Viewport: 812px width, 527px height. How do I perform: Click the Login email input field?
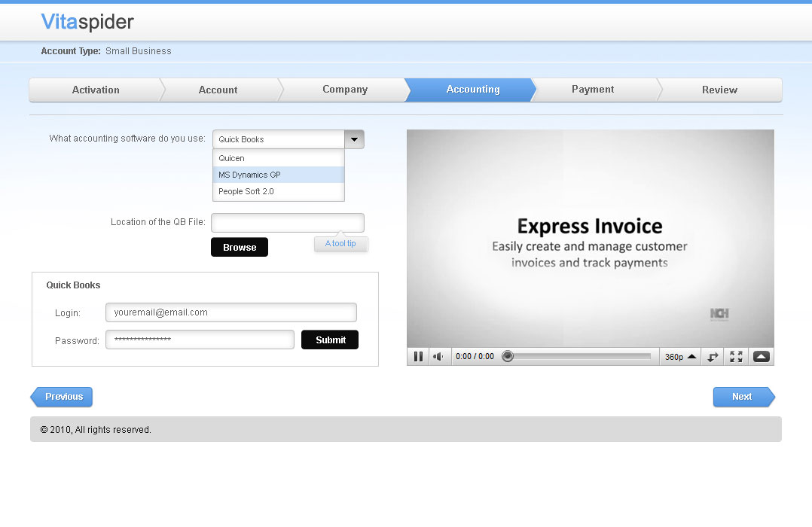(x=231, y=312)
